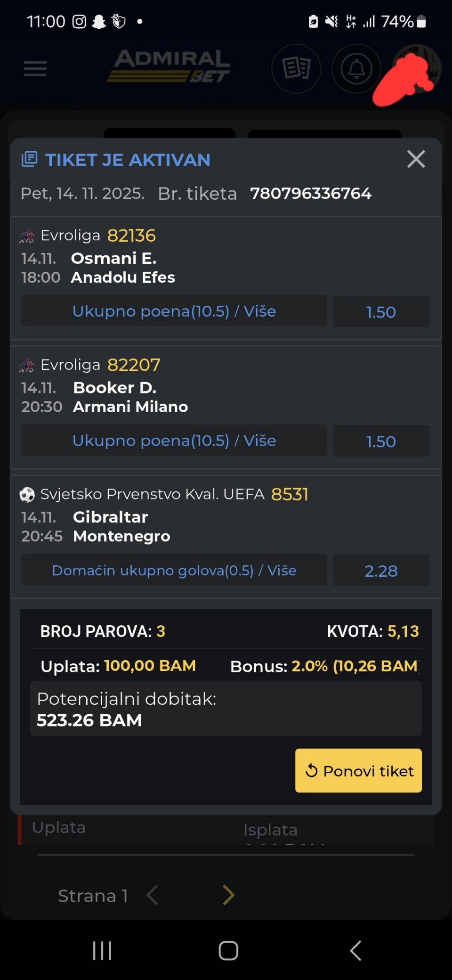Image resolution: width=452 pixels, height=980 pixels.
Task: Open the Android recent apps button
Action: (102, 950)
